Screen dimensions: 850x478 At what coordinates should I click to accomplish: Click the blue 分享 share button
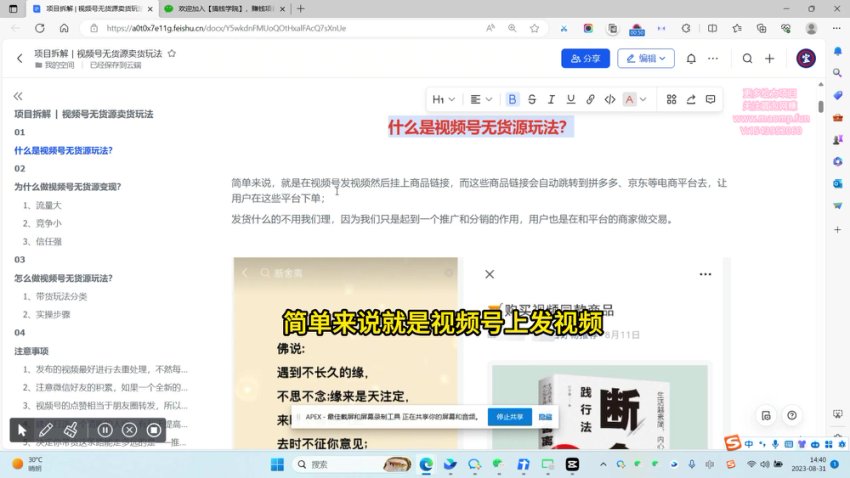pyautogui.click(x=585, y=59)
